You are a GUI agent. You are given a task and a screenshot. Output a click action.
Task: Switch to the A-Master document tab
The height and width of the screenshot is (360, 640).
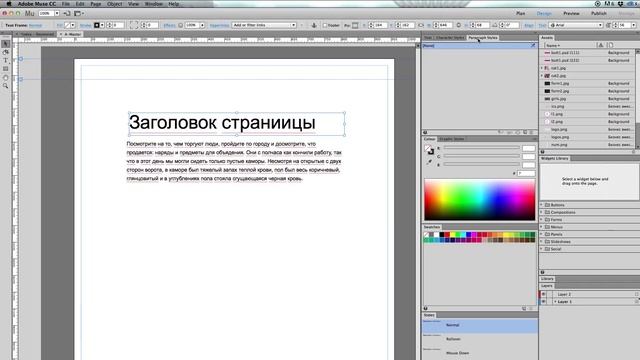click(72, 34)
